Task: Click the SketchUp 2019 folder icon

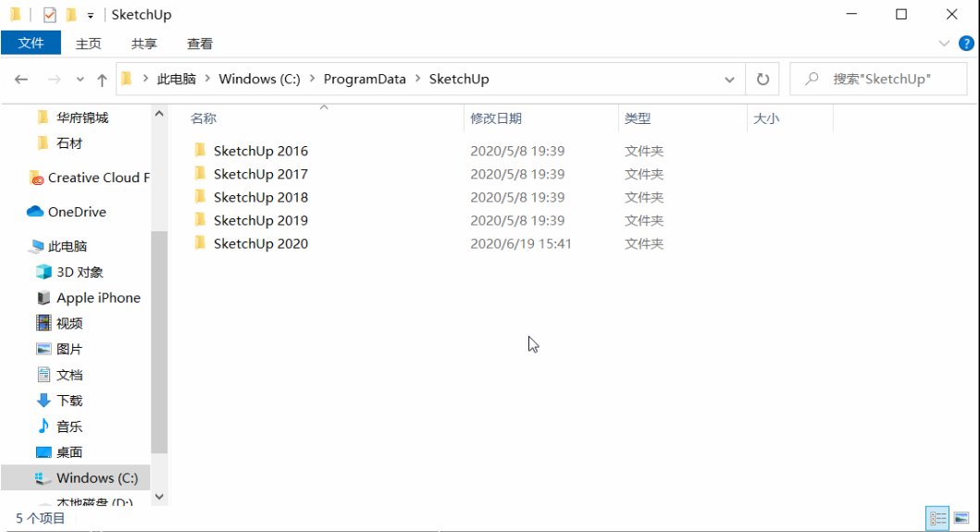Action: point(200,218)
